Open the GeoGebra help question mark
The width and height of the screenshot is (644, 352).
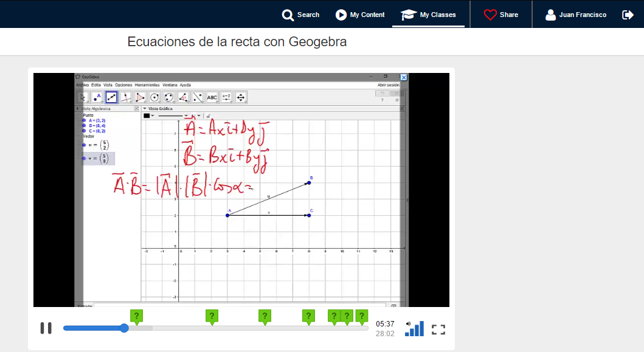[383, 100]
